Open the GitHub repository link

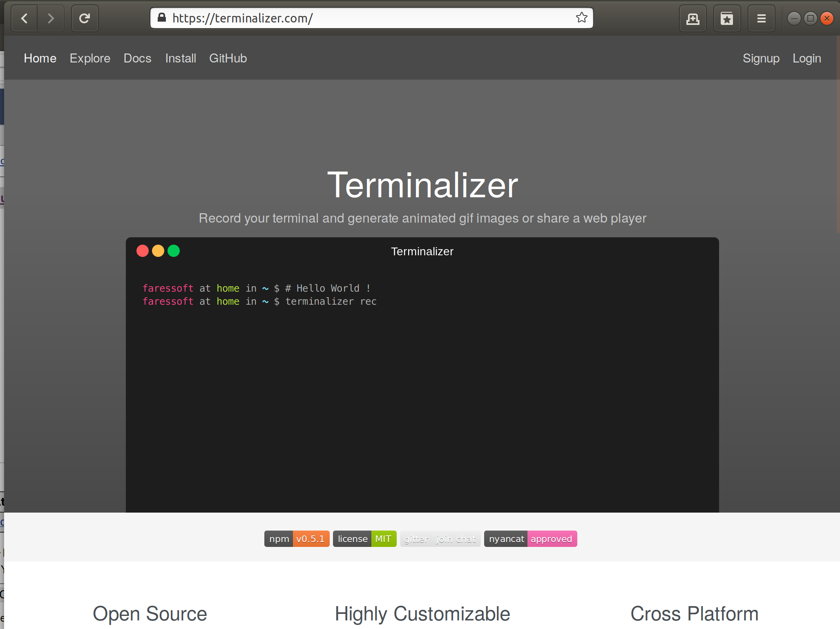228,58
